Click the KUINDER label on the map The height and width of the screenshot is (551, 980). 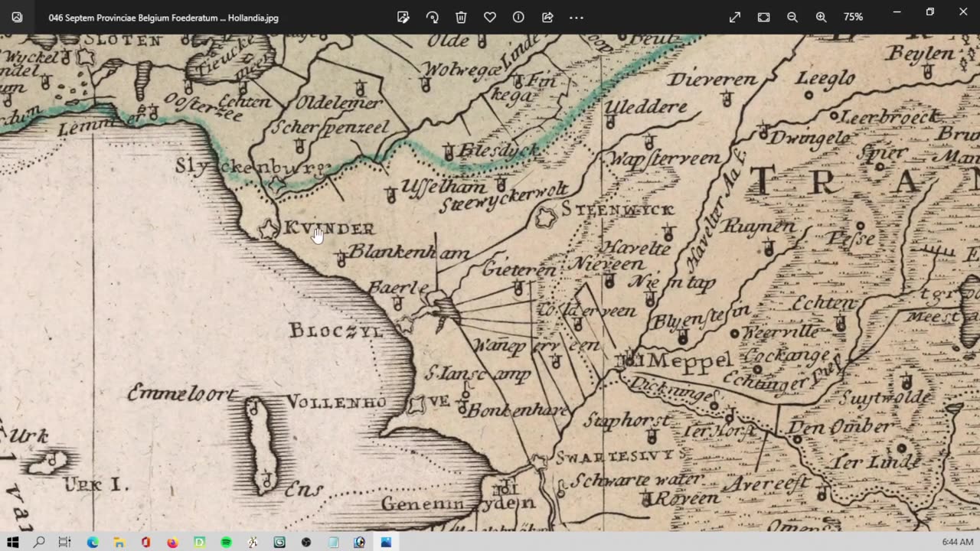point(329,228)
